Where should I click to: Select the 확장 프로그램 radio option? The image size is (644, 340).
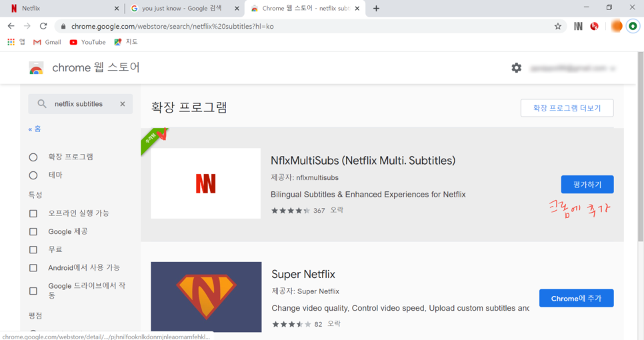33,157
